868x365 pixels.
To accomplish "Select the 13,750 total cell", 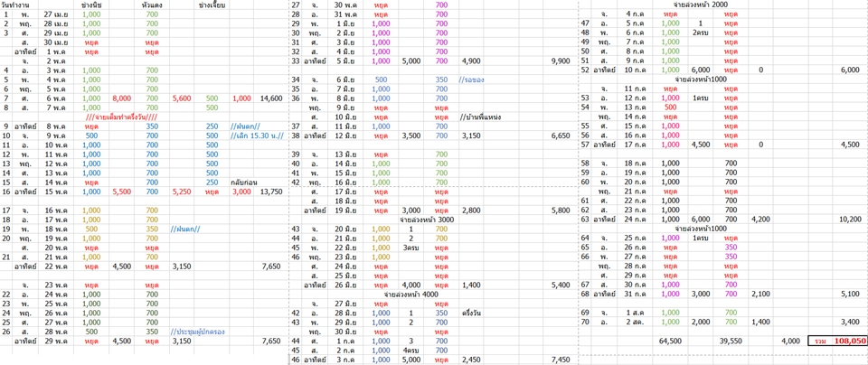I will [270, 192].
